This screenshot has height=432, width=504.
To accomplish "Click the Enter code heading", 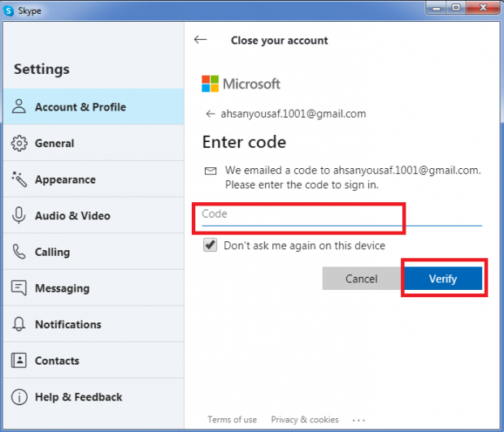I will [244, 142].
